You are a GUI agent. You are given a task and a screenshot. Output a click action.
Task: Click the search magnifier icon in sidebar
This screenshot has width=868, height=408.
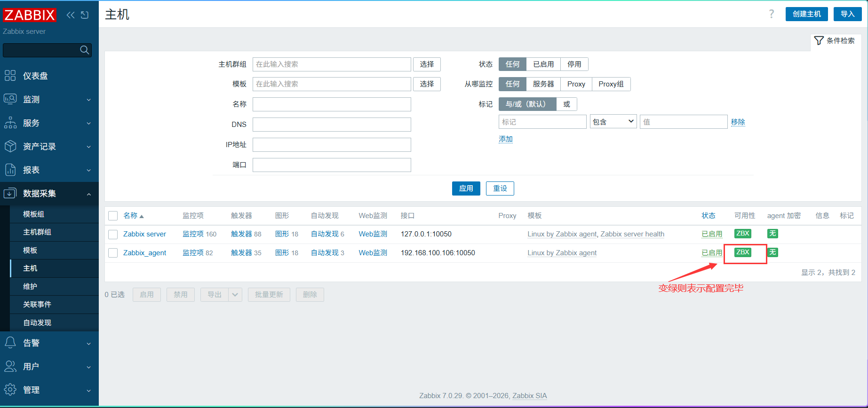85,50
